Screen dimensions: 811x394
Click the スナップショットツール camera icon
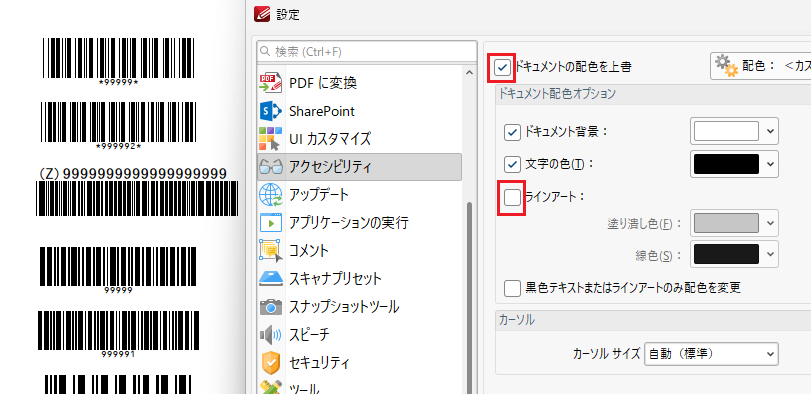[271, 307]
